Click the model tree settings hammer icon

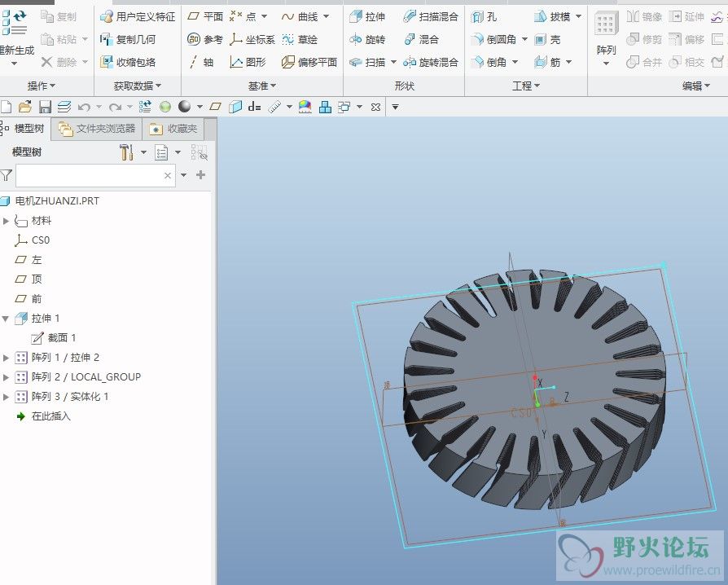point(126,152)
